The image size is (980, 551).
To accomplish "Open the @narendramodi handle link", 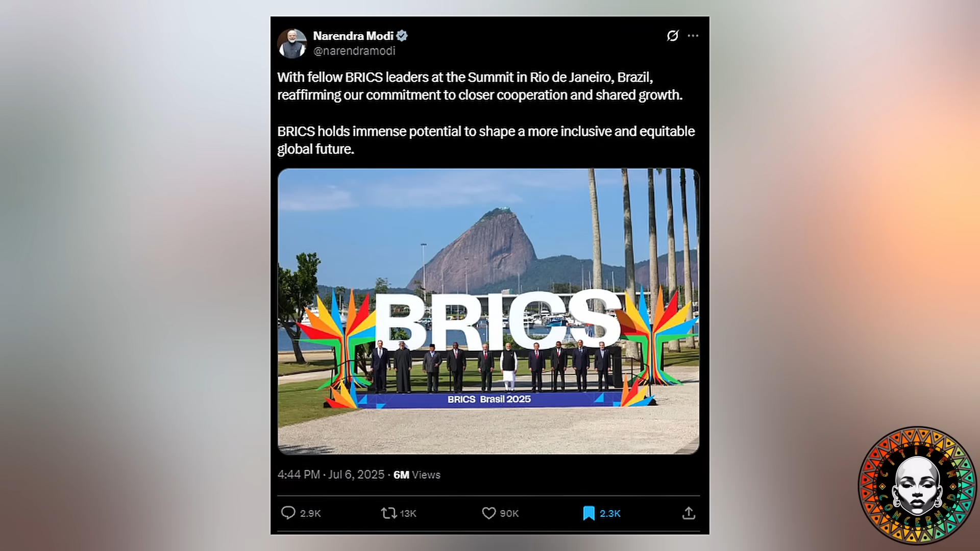I will [354, 51].
